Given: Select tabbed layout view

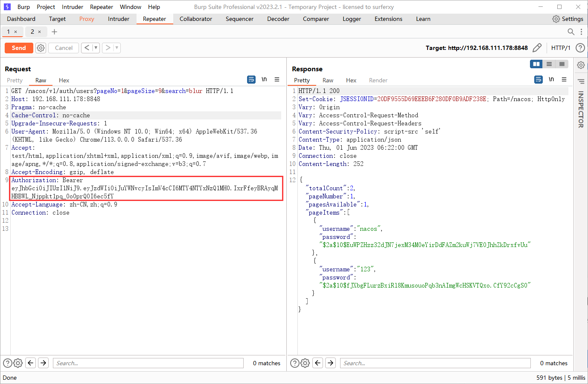Looking at the screenshot, I should tap(562, 64).
